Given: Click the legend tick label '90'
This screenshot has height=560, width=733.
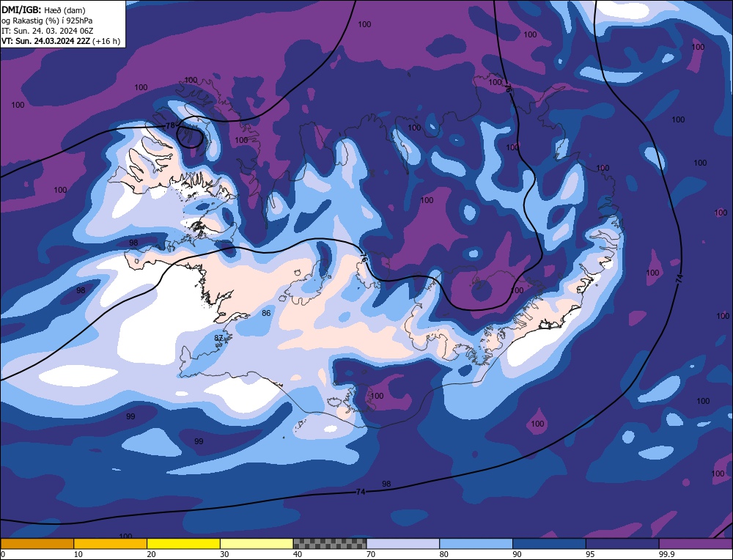Looking at the screenshot, I should coord(517,554).
